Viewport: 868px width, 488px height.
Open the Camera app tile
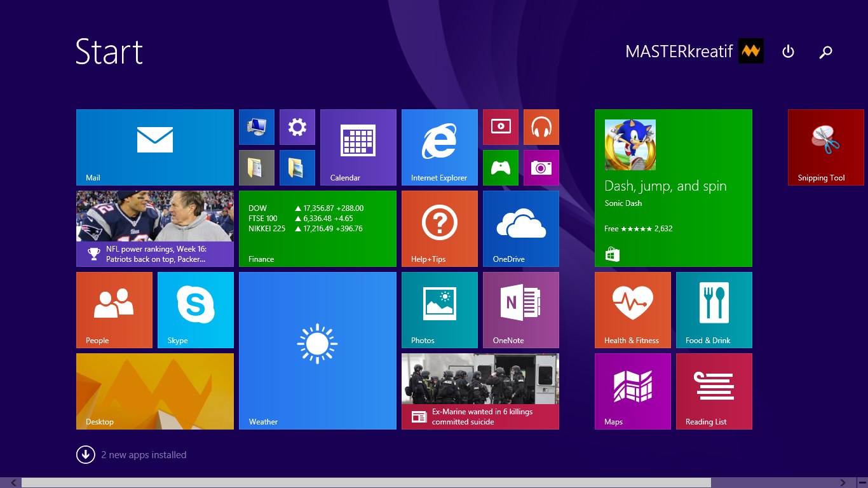(x=541, y=168)
